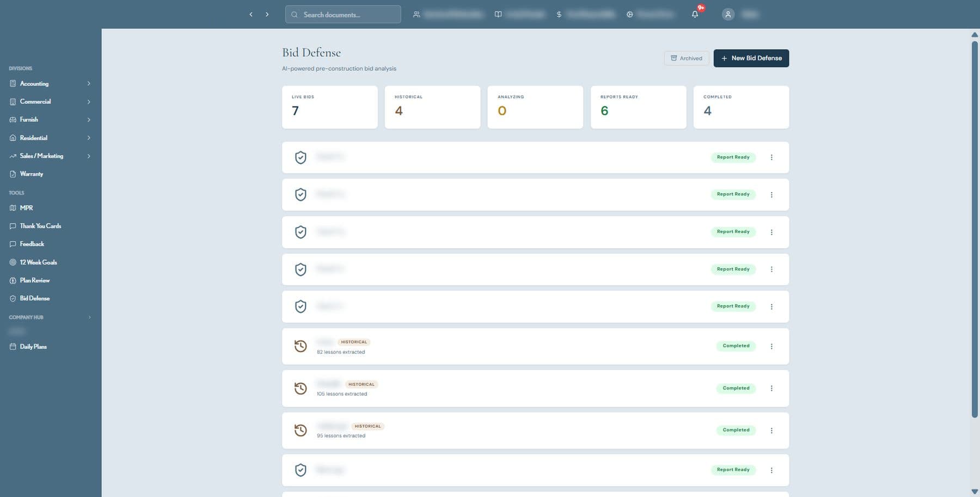This screenshot has height=497, width=980.
Task: Open the people icon in top bar
Action: pos(416,15)
